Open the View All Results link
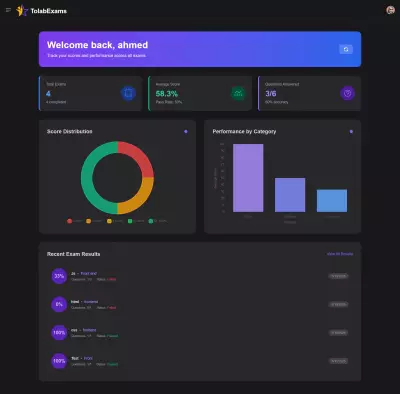The width and height of the screenshot is (400, 394). [340, 254]
